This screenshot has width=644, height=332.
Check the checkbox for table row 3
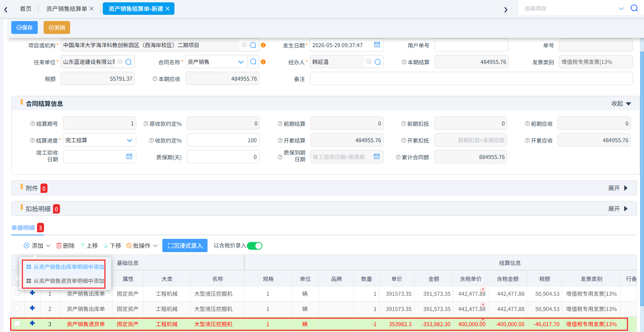[17, 324]
